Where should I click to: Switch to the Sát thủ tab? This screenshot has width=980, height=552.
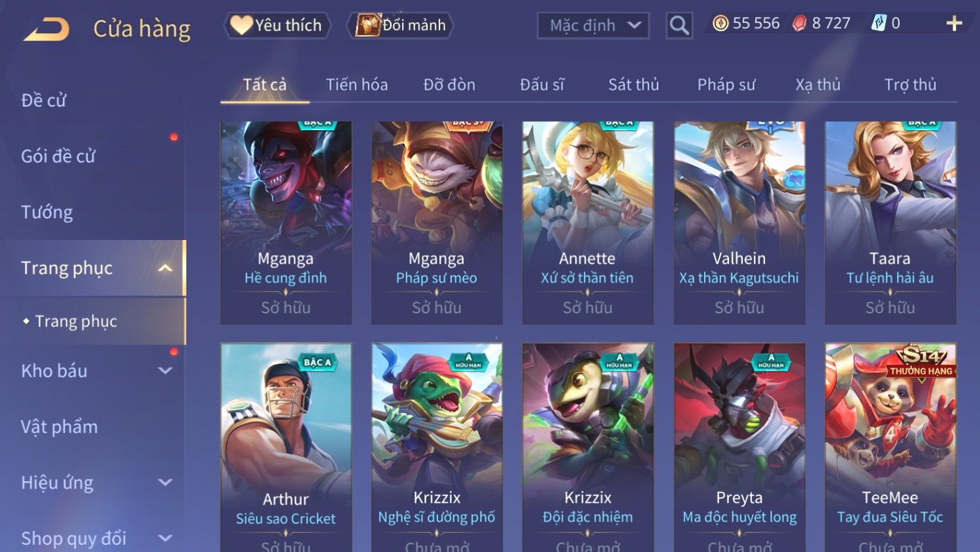tap(634, 84)
